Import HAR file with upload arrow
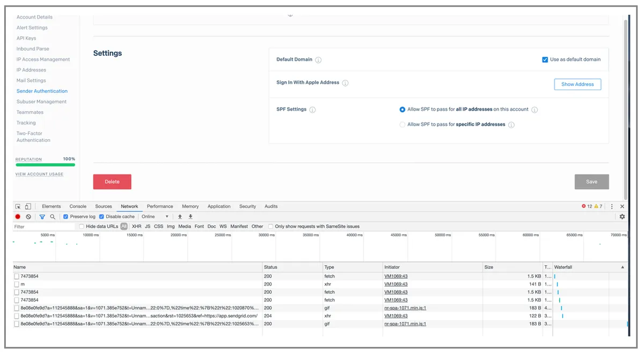 (180, 216)
